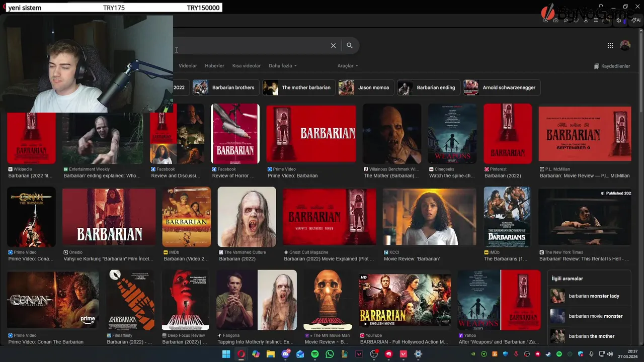This screenshot has height=362, width=644.
Task: Click the magnifier search icon
Action: pos(350,46)
